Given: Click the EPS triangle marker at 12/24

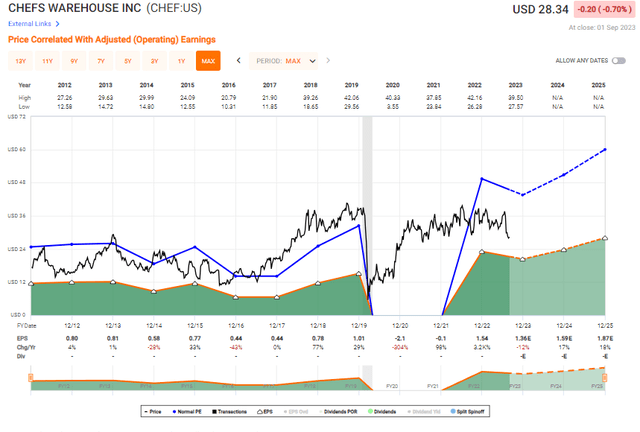Looking at the screenshot, I should tap(564, 249).
